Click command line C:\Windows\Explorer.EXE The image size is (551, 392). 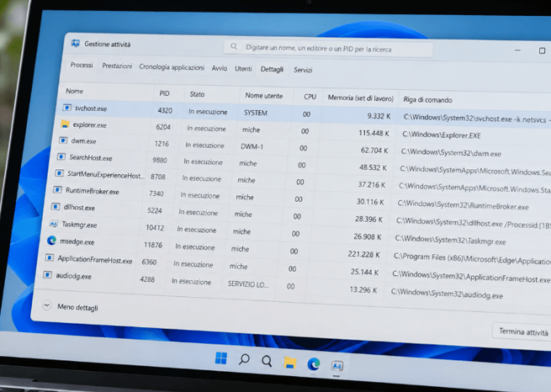point(442,135)
